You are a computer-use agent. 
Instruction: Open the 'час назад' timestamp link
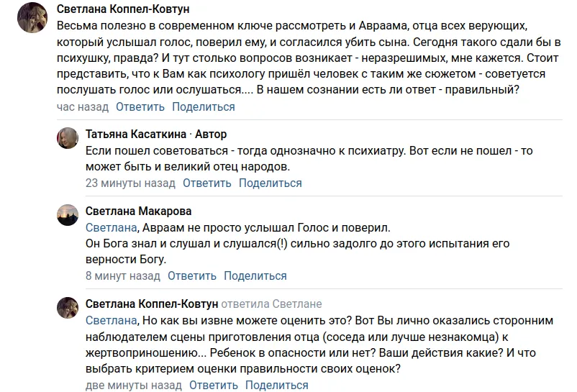[82, 107]
